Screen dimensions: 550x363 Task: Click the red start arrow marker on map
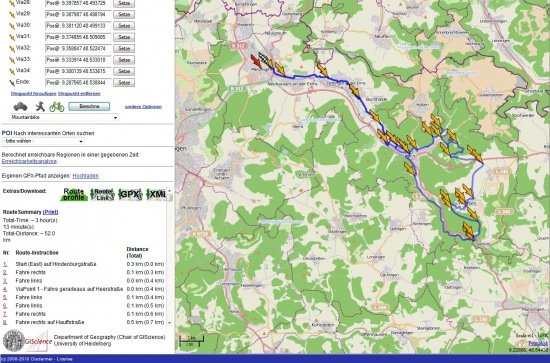click(256, 61)
